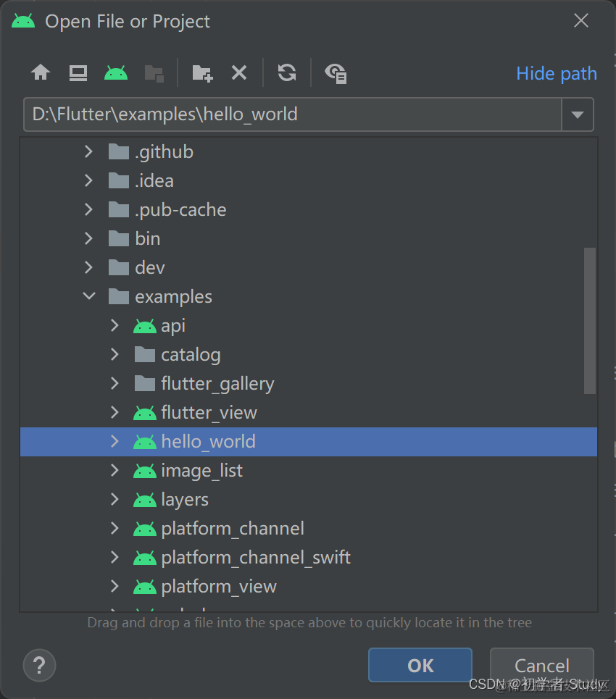Refresh the file tree

click(x=287, y=72)
